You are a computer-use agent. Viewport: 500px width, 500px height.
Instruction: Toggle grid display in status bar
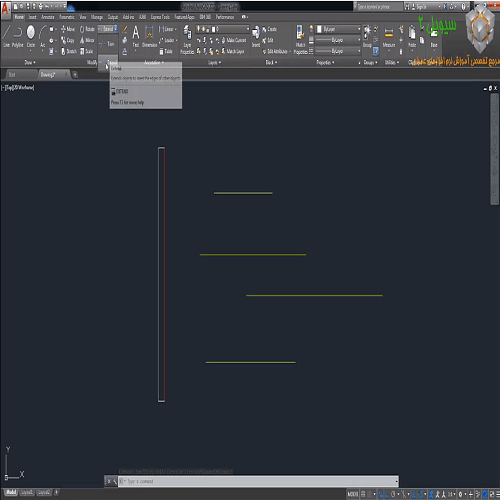click(x=363, y=494)
